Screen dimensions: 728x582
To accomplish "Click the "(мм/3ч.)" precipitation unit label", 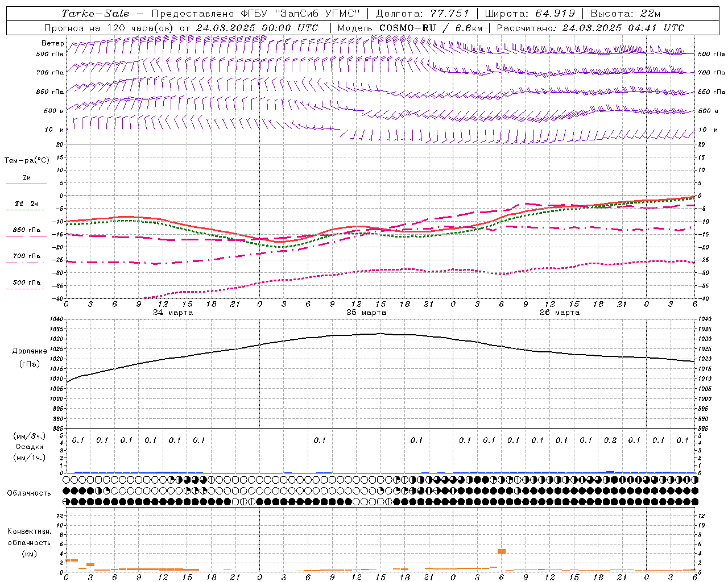I will [30, 436].
